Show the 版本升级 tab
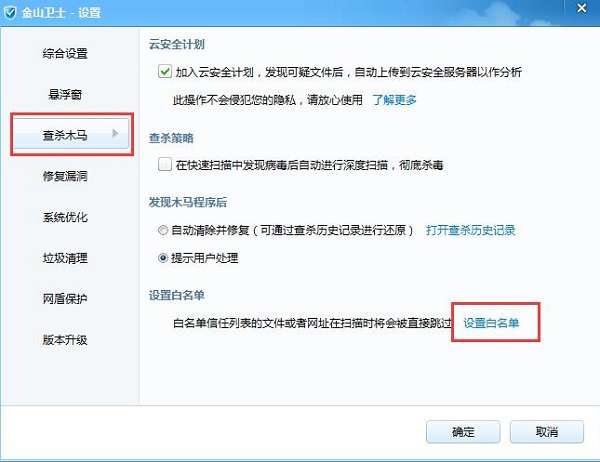The image size is (600, 462). click(x=65, y=340)
